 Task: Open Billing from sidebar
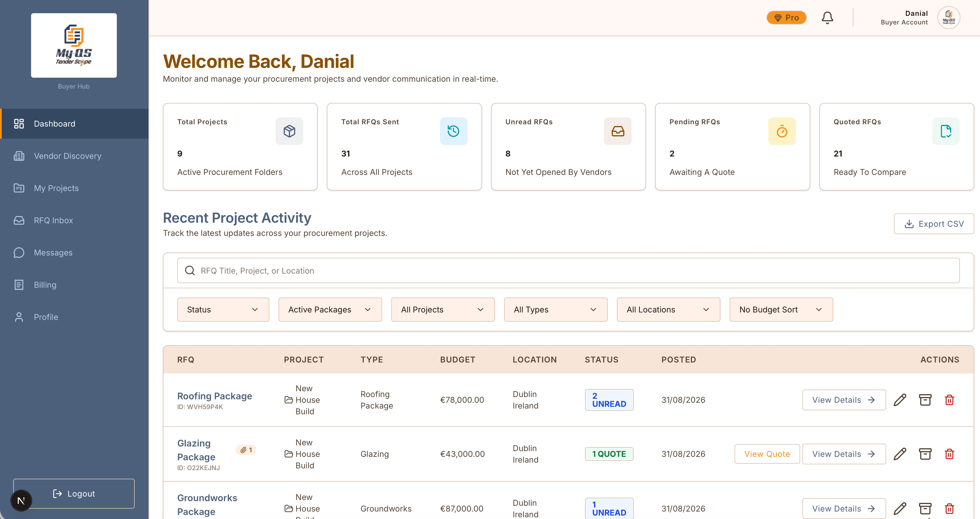pos(75,285)
